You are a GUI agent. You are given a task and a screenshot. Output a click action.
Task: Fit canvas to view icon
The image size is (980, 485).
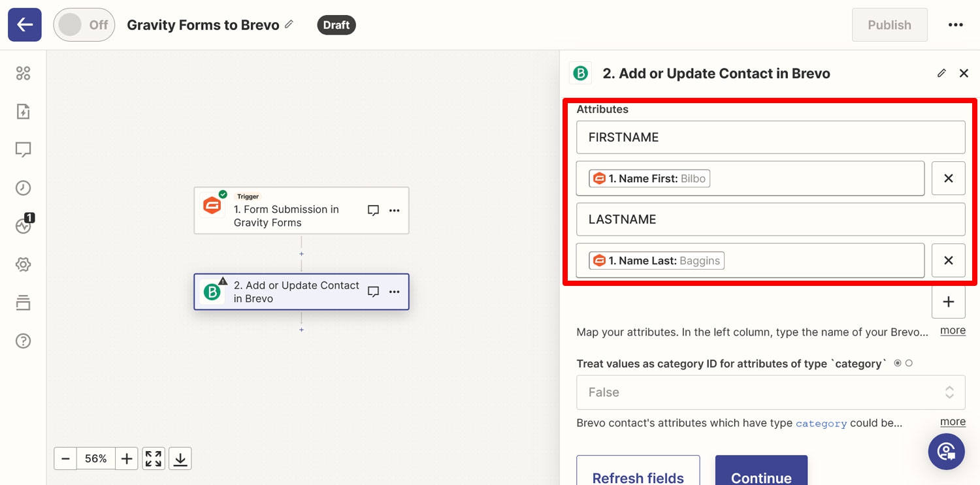pyautogui.click(x=154, y=459)
